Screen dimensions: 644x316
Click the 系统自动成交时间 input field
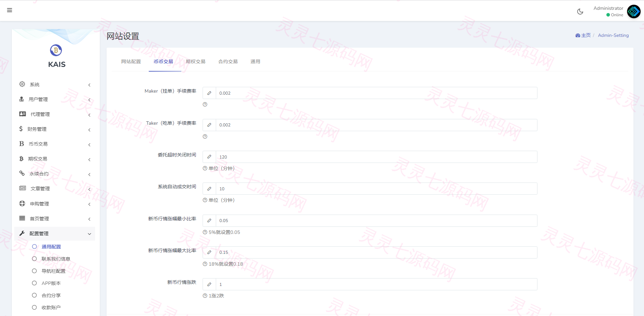pos(376,189)
